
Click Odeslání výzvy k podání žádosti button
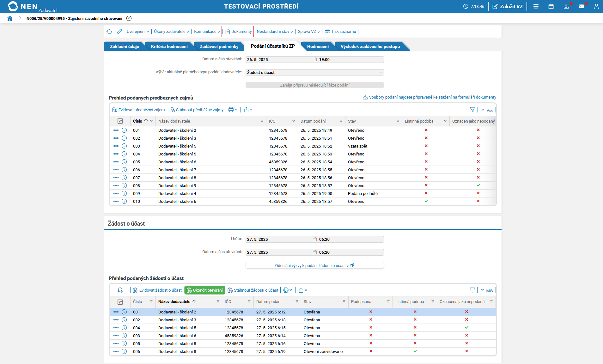(x=314, y=265)
